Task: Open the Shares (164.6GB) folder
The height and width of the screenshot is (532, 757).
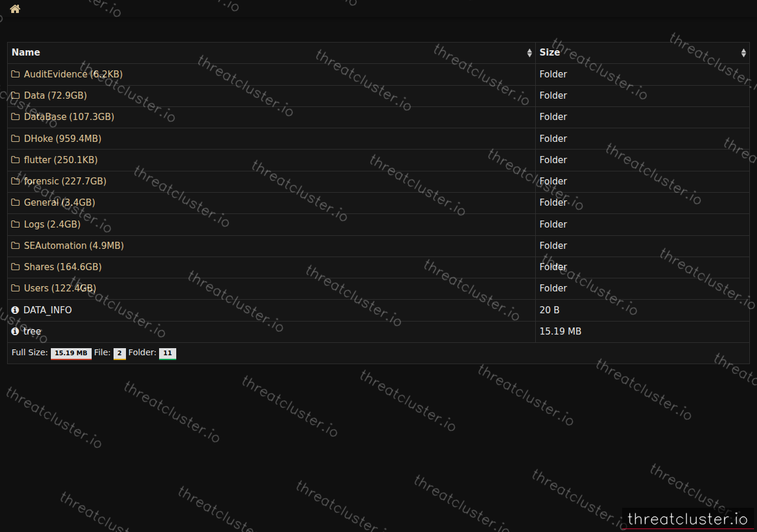Action: point(63,267)
